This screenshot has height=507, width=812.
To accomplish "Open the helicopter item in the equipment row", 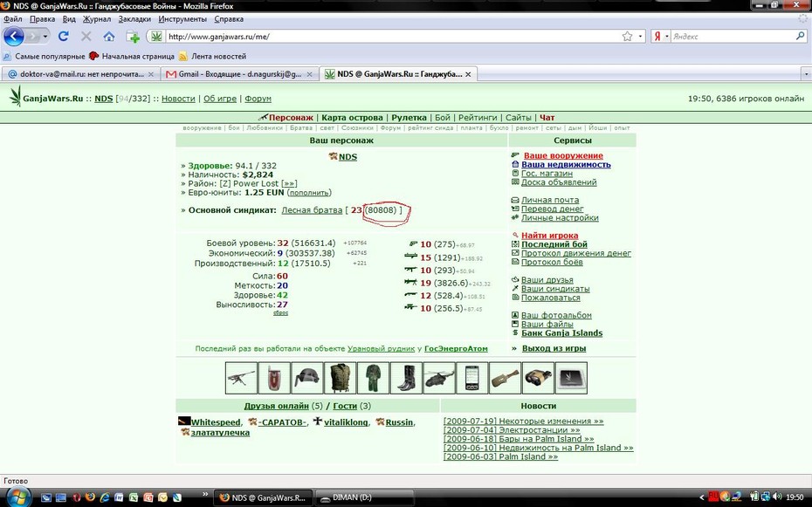I will click(x=439, y=378).
